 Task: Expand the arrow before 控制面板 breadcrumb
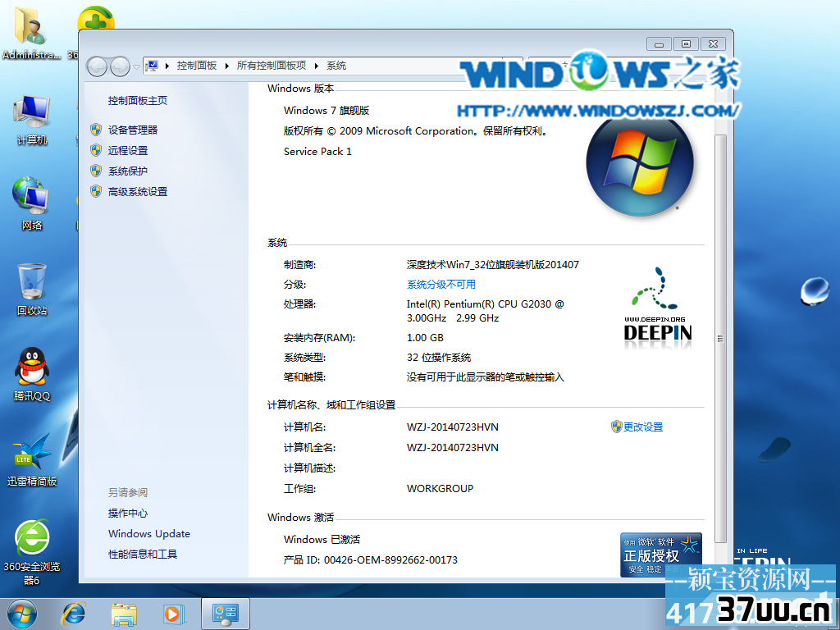point(167,66)
